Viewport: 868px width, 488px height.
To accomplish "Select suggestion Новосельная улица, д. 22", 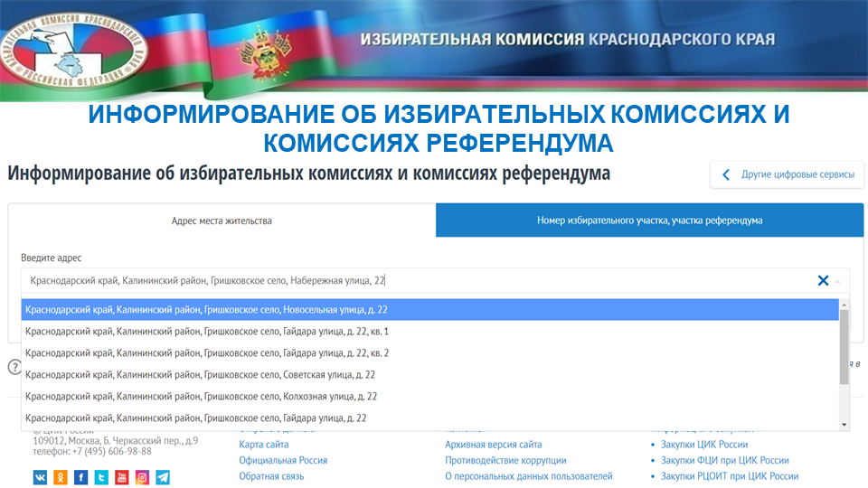I will pos(206,310).
